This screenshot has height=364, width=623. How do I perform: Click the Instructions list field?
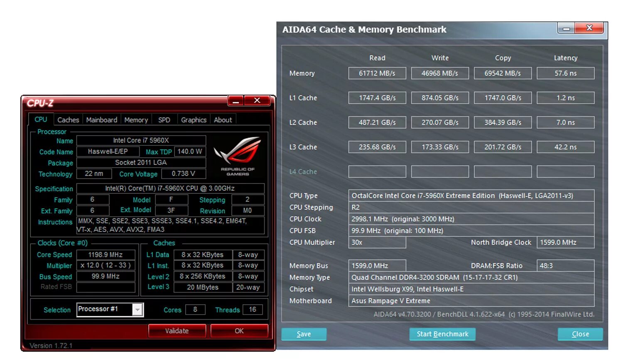(x=170, y=225)
